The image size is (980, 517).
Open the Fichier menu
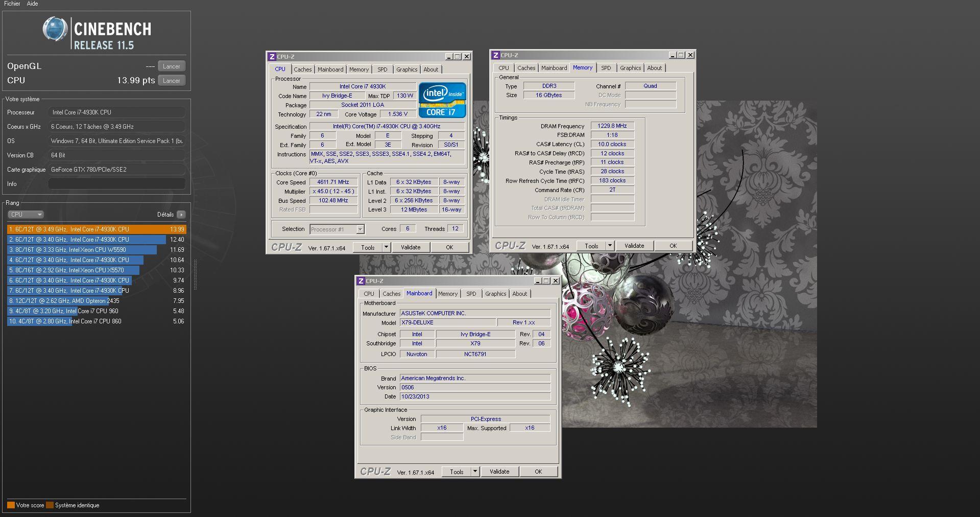(12, 4)
